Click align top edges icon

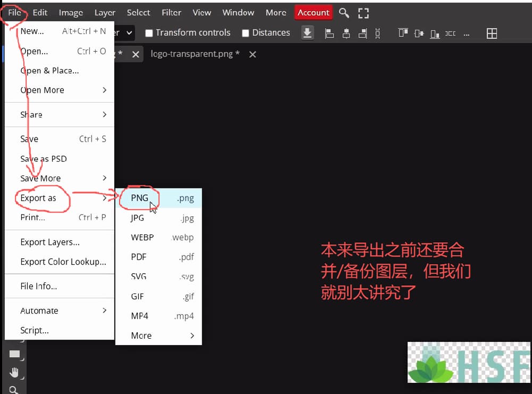coord(403,33)
